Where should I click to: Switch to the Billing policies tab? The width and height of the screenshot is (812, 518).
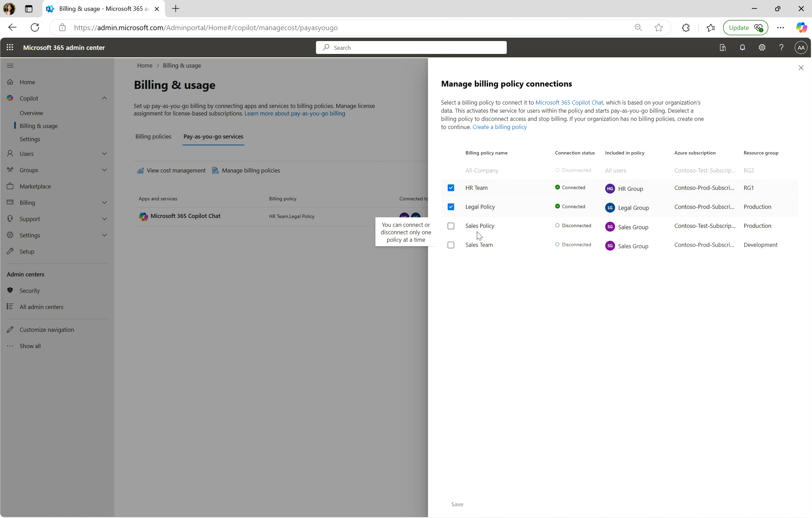[x=153, y=137]
